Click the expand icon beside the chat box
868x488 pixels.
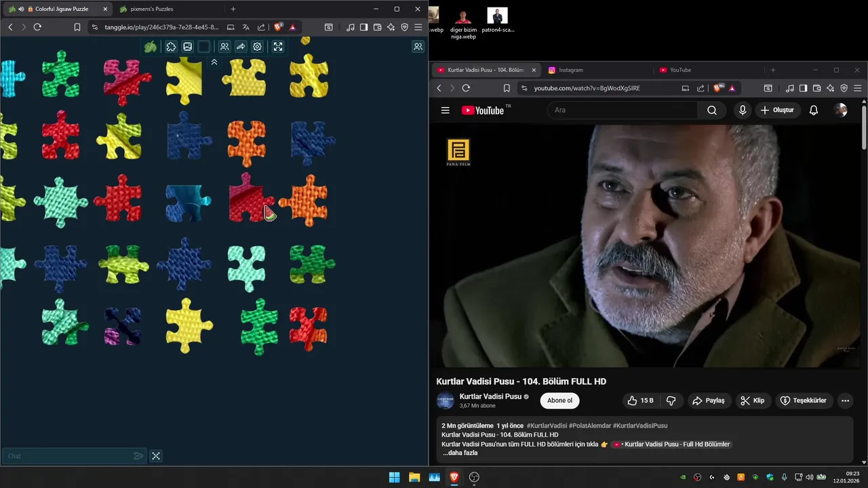(156, 456)
